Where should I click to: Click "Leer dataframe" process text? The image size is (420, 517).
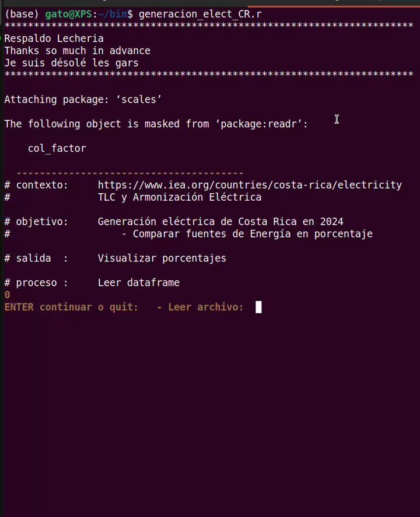pos(138,282)
